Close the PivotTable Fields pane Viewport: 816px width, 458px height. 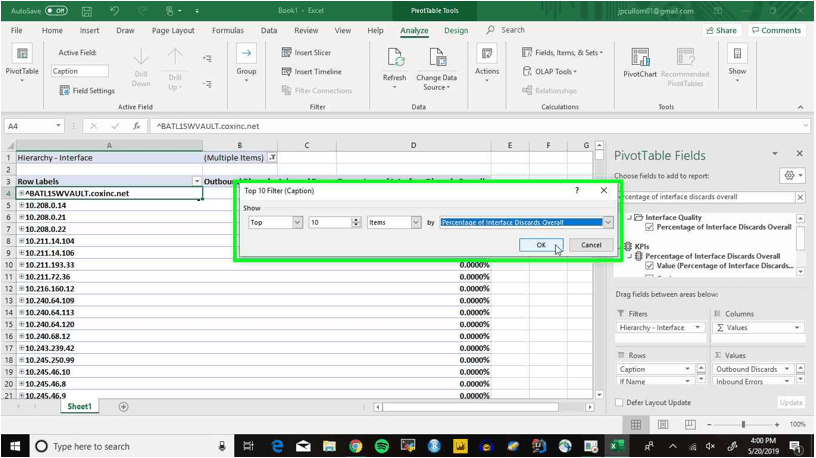(799, 154)
